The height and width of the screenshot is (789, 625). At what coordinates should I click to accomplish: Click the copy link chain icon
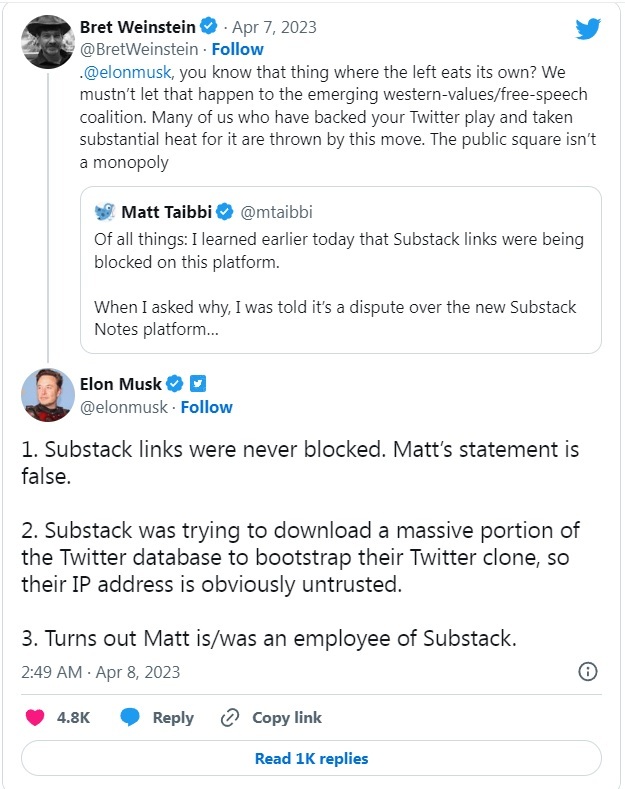(x=230, y=717)
